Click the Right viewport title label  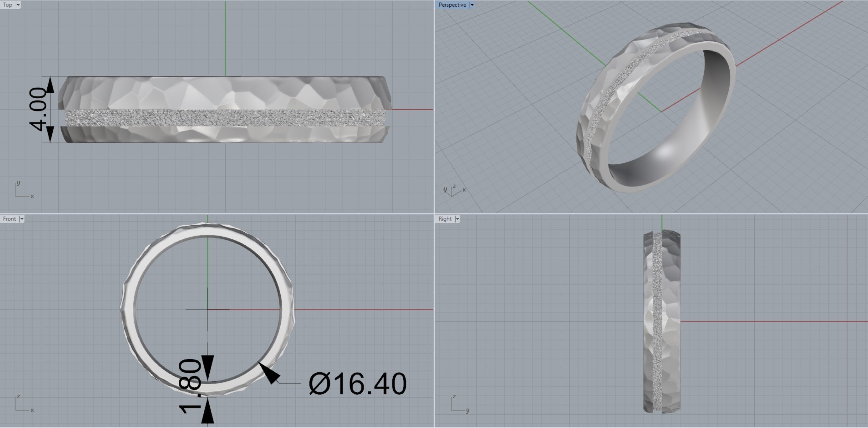[445, 219]
